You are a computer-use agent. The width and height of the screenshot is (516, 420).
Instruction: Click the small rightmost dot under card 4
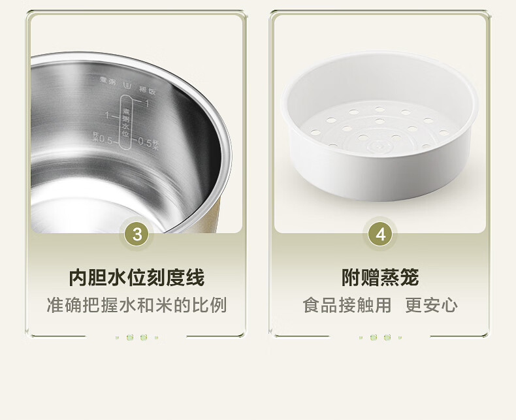tap(400, 338)
